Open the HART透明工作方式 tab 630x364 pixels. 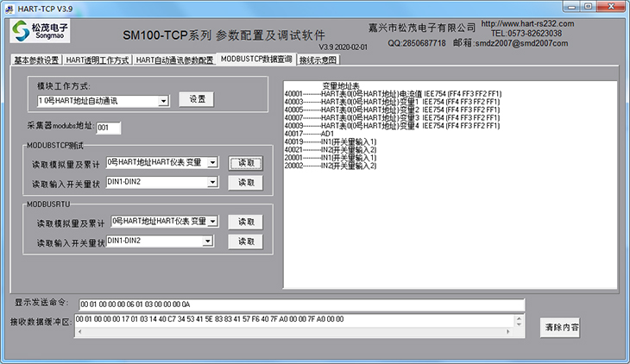click(98, 60)
